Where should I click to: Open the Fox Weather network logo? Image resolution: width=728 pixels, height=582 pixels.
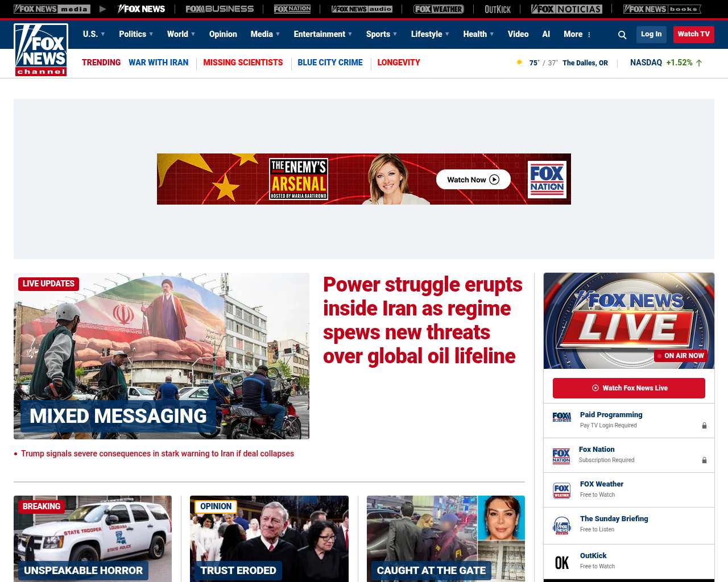click(439, 9)
